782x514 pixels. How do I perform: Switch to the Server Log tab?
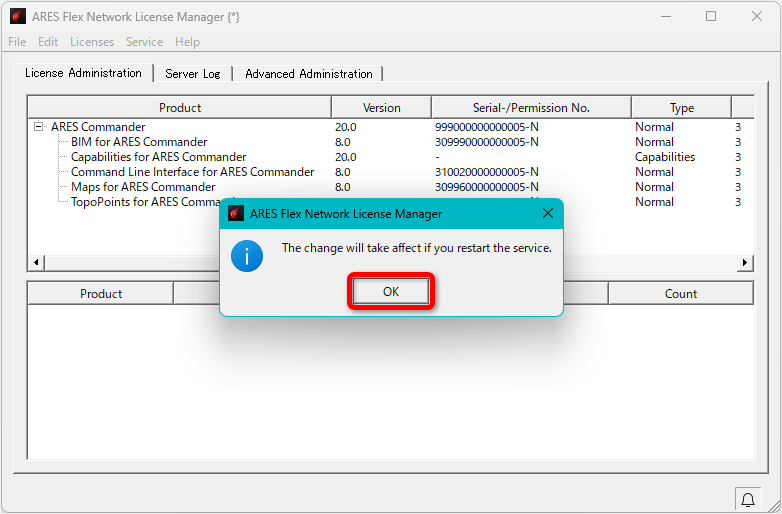193,74
